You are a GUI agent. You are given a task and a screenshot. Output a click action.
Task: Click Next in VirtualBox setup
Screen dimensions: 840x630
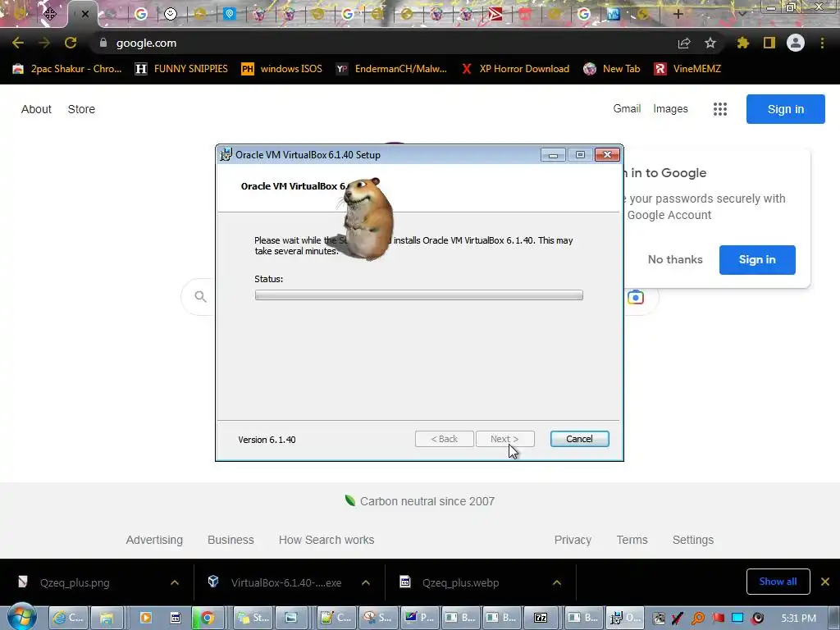click(504, 439)
